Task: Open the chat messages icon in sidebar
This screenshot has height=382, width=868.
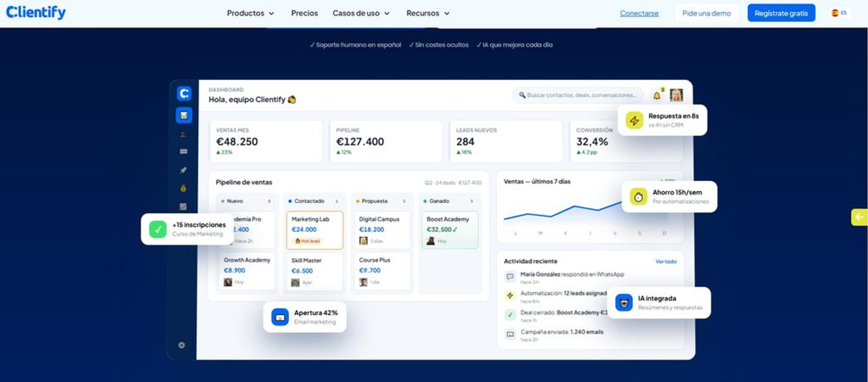Action: 183,152
